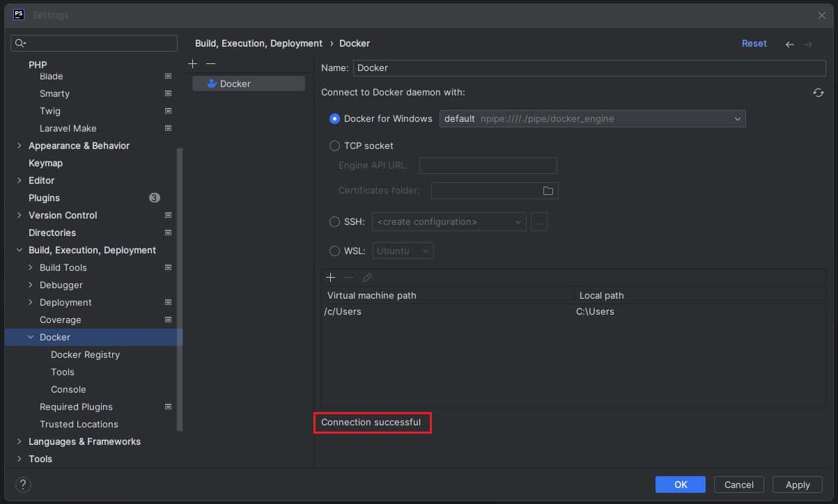Select SSH radio button

(x=334, y=222)
